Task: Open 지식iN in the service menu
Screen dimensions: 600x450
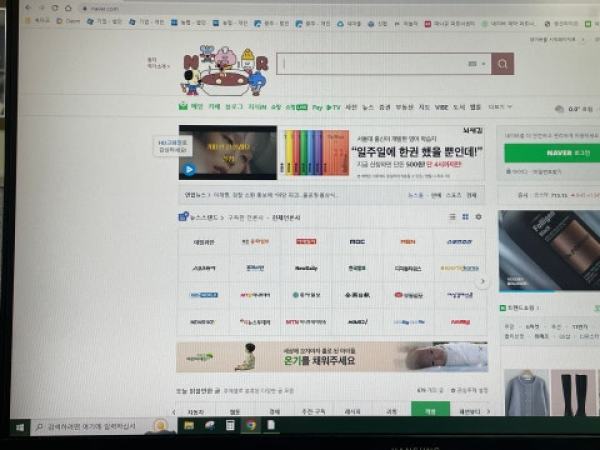Action: (x=257, y=107)
